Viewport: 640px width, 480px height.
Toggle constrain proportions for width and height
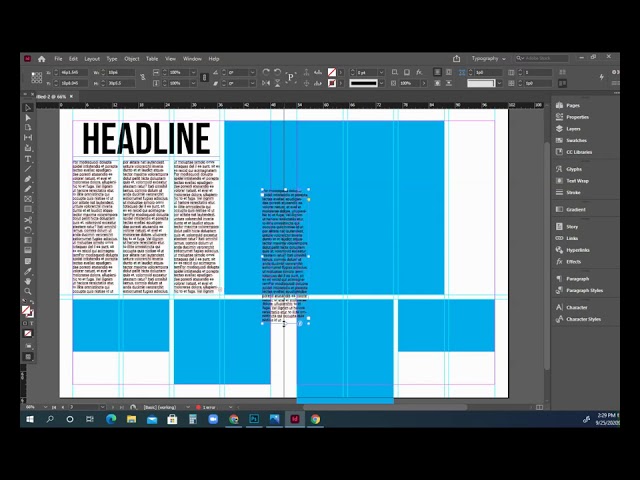point(143,78)
